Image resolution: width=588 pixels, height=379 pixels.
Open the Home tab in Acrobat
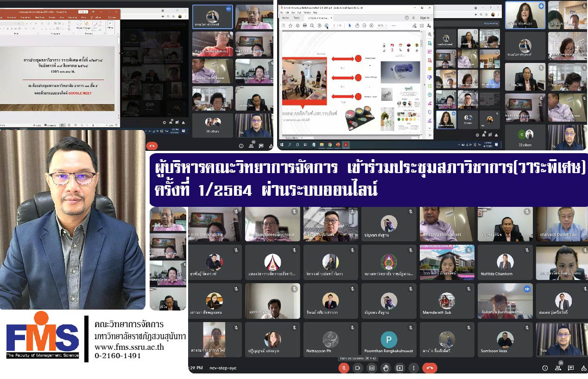[286, 18]
